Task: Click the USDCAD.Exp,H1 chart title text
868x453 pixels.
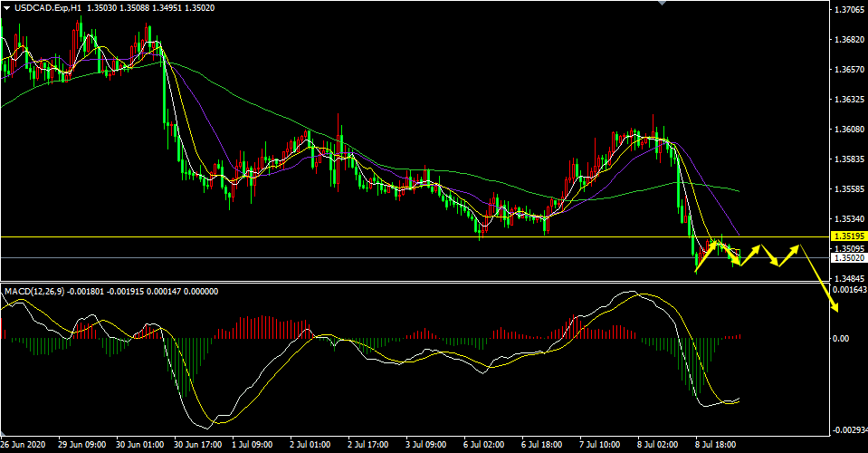Action: pyautogui.click(x=48, y=8)
